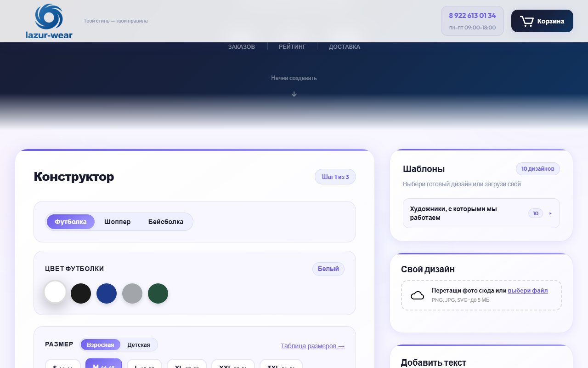Click the Конструктор heading
The image size is (588, 368).
(74, 177)
